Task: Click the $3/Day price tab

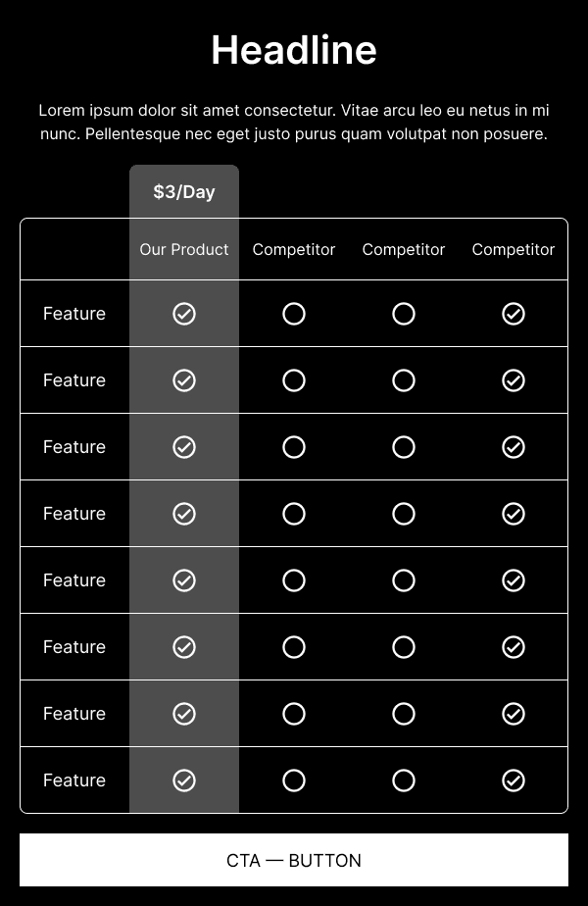Action: click(184, 191)
